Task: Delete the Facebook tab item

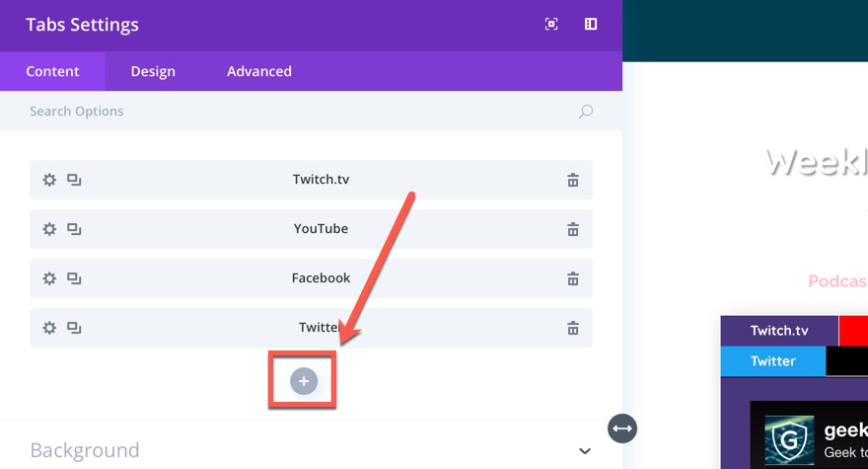Action: coord(572,278)
